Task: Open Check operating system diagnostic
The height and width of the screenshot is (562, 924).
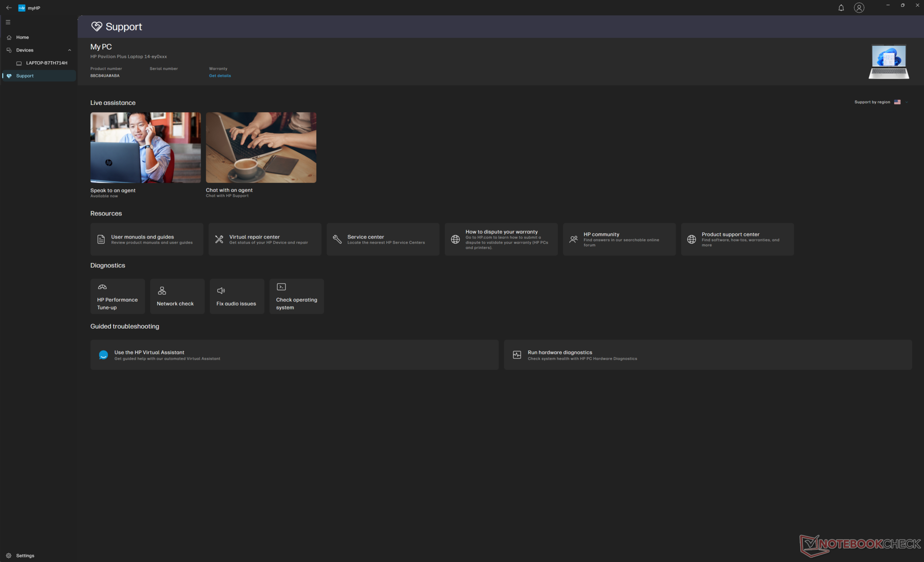Action: click(296, 296)
